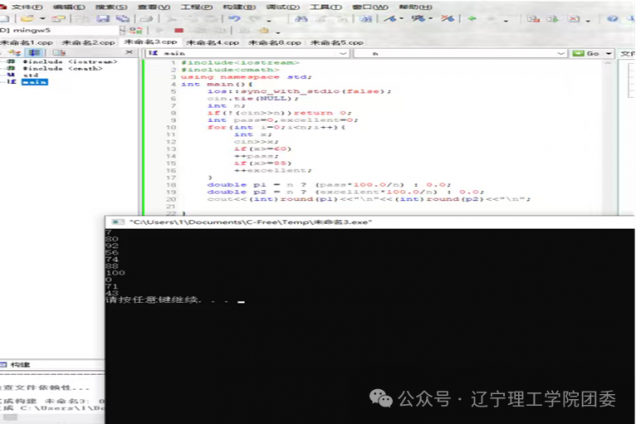Click the 构建 output panel tab

tap(16, 365)
